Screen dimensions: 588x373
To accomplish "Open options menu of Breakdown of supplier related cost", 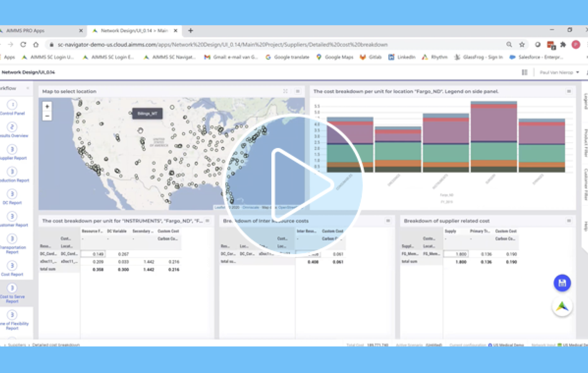I will 569,221.
